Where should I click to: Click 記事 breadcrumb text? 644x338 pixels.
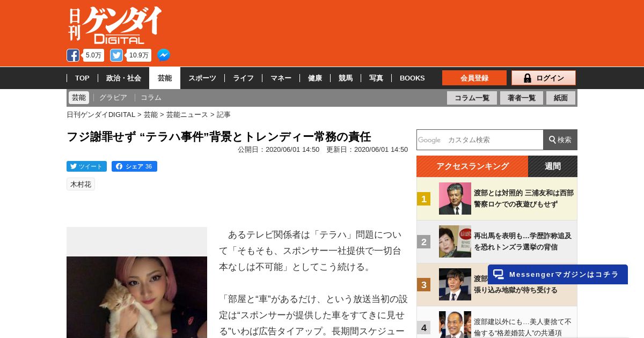click(x=224, y=115)
